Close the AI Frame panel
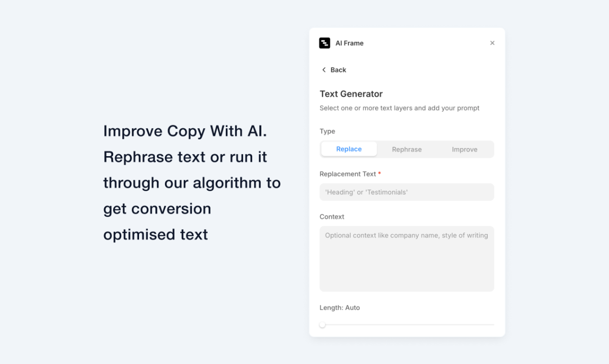 [x=492, y=43]
